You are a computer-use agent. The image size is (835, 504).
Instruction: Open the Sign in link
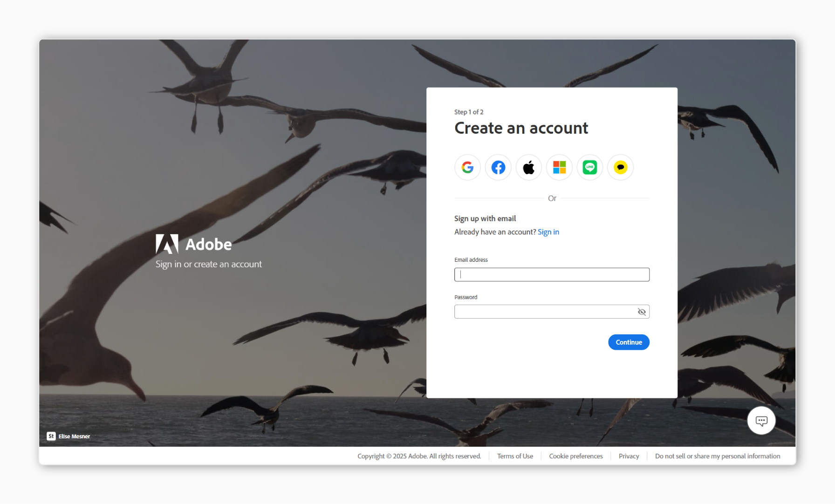[548, 232]
